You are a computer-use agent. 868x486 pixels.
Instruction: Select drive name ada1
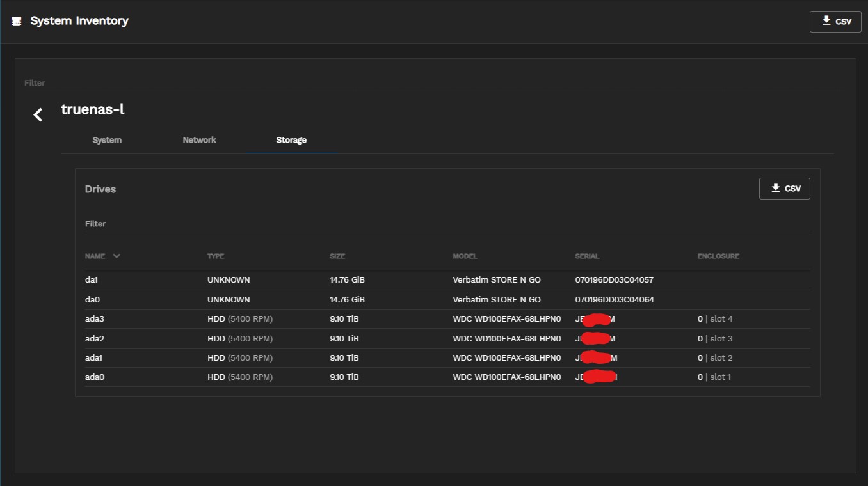click(95, 358)
